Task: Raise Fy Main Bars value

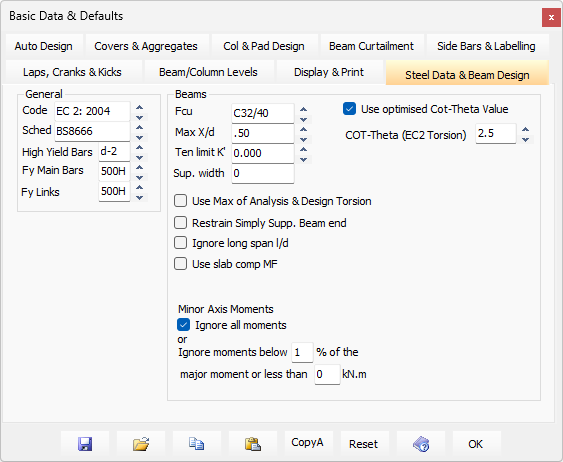Action: point(140,168)
